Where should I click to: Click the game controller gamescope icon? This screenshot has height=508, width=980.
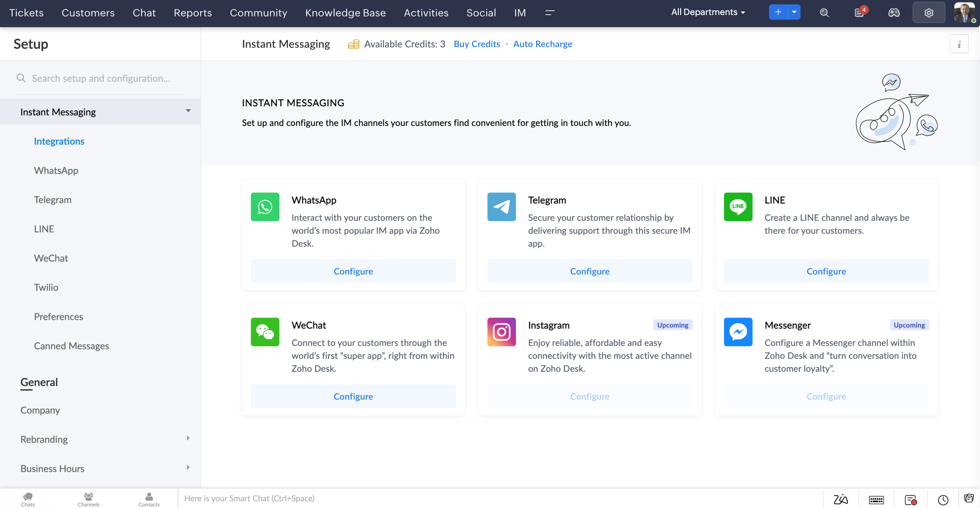click(x=894, y=13)
